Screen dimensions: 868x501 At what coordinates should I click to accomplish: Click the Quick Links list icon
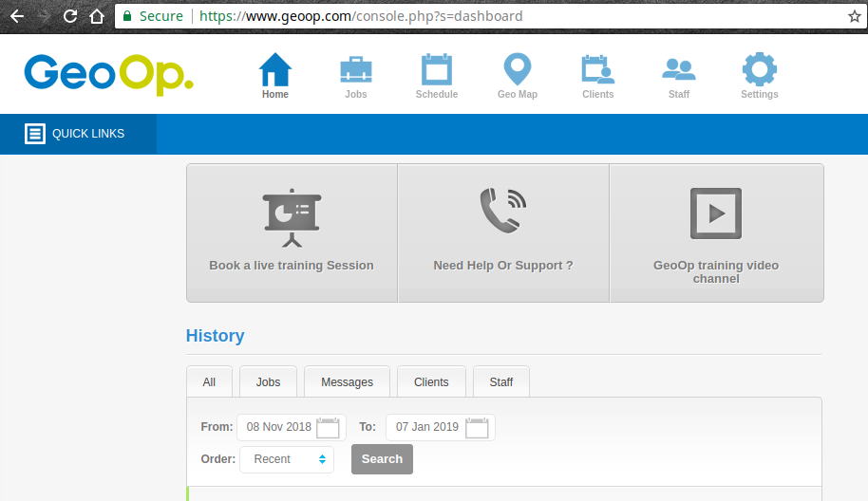point(35,134)
